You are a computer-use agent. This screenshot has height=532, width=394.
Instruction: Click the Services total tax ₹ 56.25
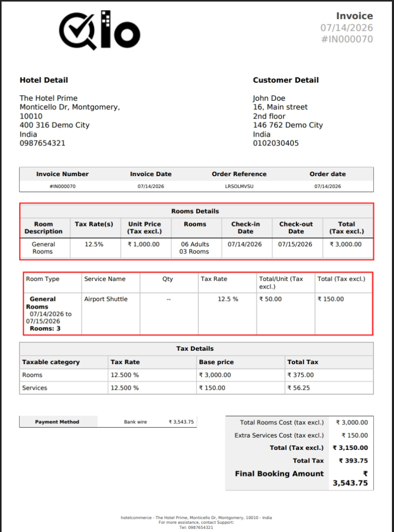point(298,388)
